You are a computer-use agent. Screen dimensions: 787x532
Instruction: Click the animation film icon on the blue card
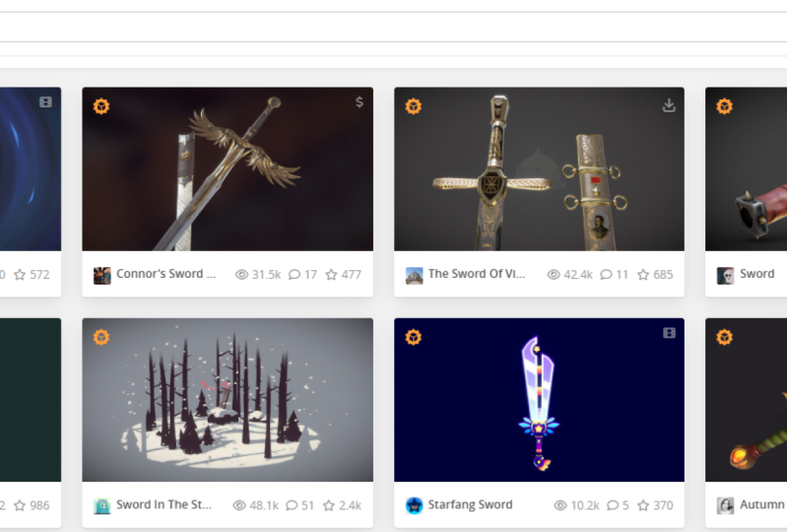pos(45,102)
